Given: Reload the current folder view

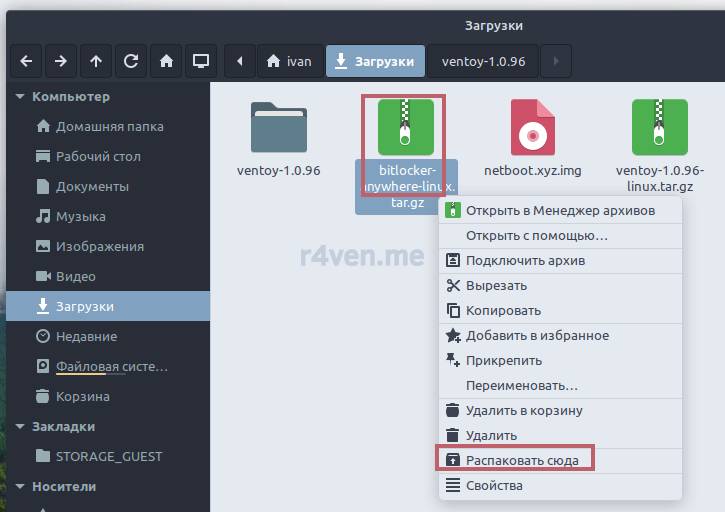Looking at the screenshot, I should pos(131,61).
